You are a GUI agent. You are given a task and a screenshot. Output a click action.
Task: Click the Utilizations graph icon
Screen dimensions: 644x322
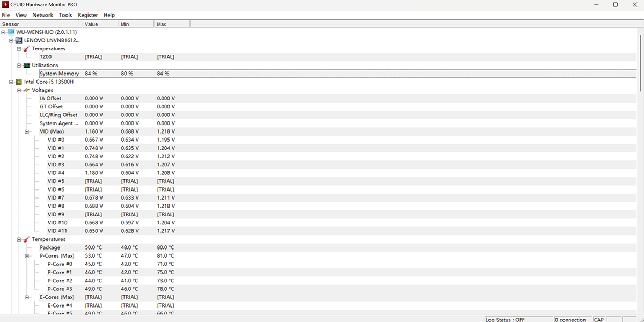[x=26, y=65]
